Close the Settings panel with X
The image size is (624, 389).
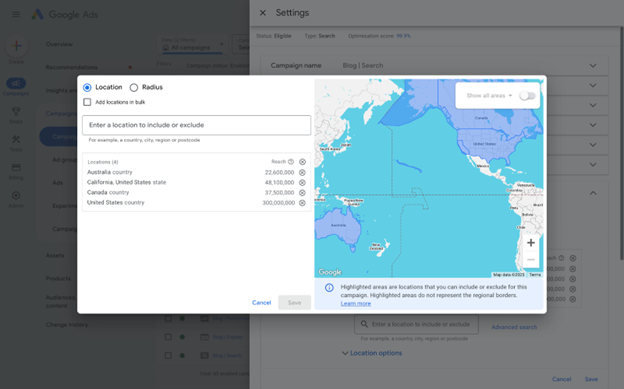[x=263, y=13]
